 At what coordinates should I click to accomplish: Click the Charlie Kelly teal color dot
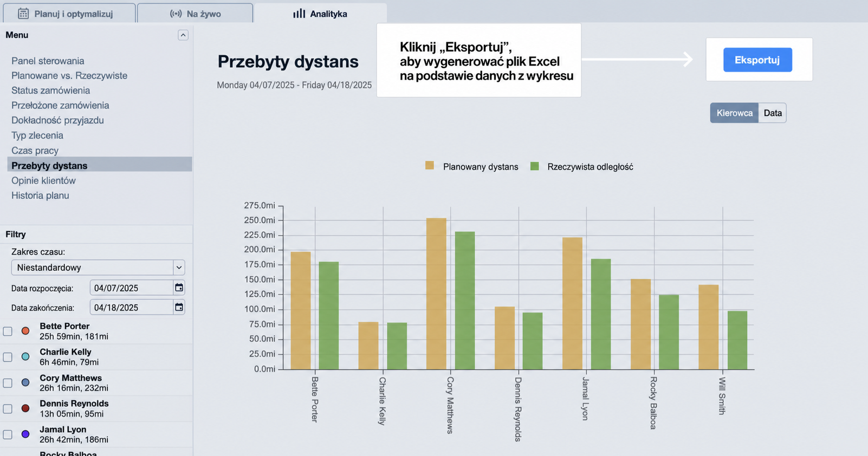point(25,357)
